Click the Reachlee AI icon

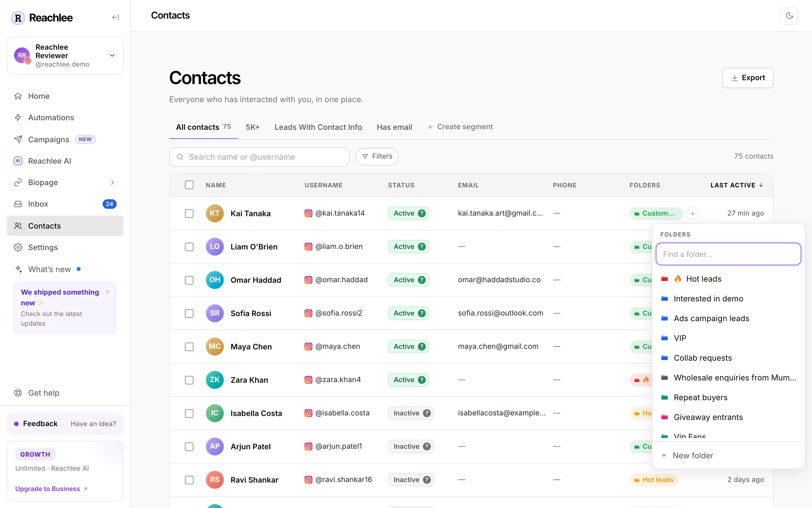(18, 161)
